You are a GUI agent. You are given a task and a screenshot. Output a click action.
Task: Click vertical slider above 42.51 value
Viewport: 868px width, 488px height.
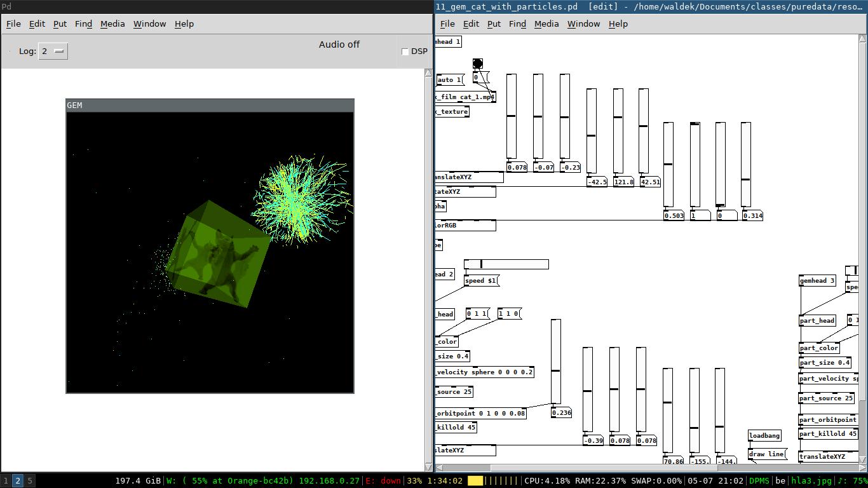click(644, 130)
